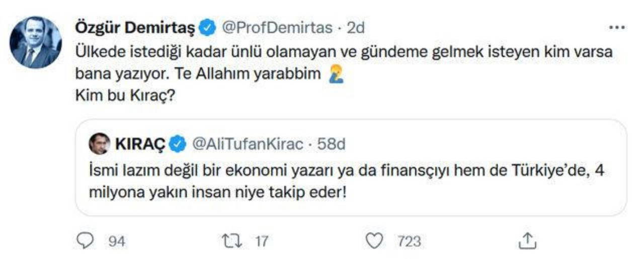Open the @AliTufanKirac handle
644x259 pixels.
point(248,145)
